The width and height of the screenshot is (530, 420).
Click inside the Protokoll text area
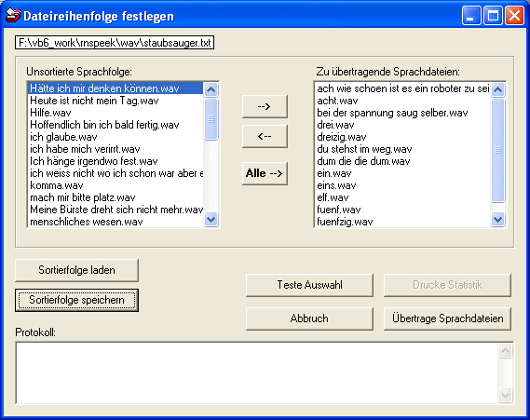(257, 373)
